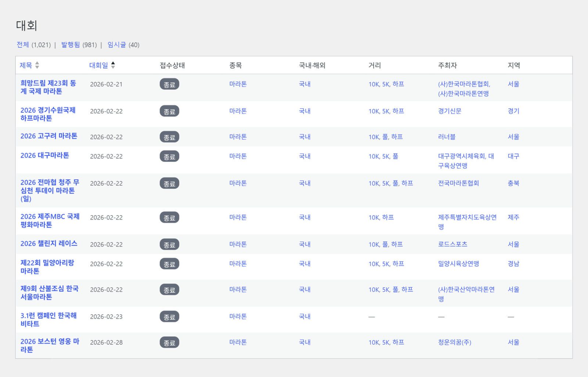This screenshot has width=588, height=377.
Task: Click region 경기
Action: point(513,111)
